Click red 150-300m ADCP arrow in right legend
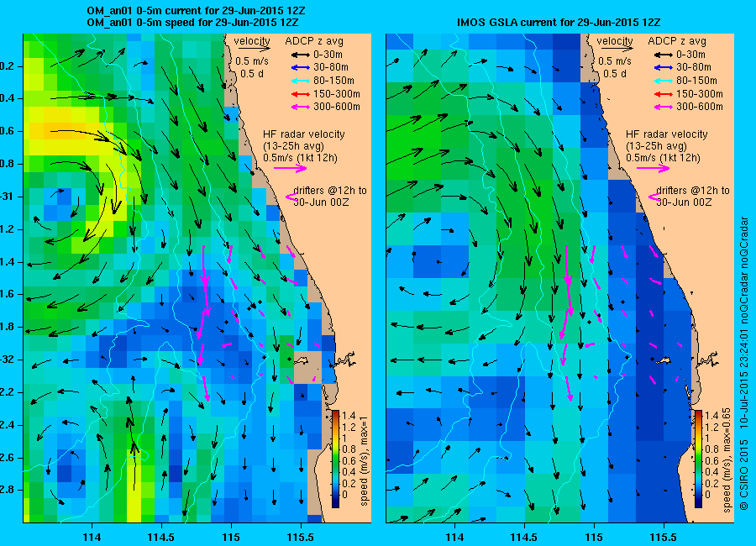 664,94
